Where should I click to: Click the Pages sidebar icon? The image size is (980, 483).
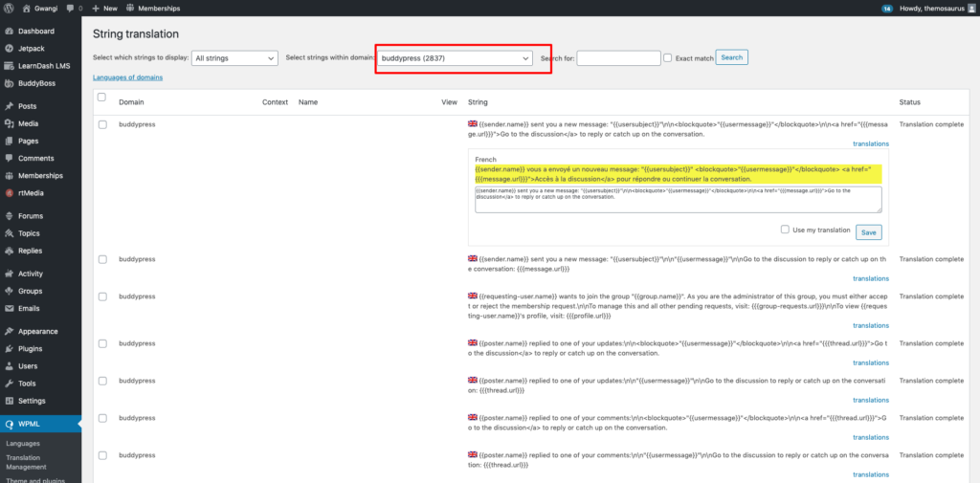coord(10,142)
